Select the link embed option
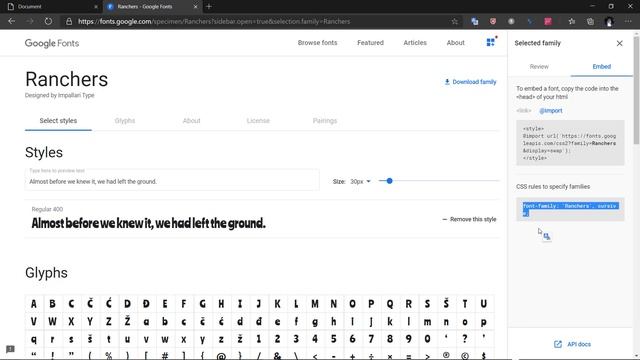The image size is (640, 360). pyautogui.click(x=524, y=111)
